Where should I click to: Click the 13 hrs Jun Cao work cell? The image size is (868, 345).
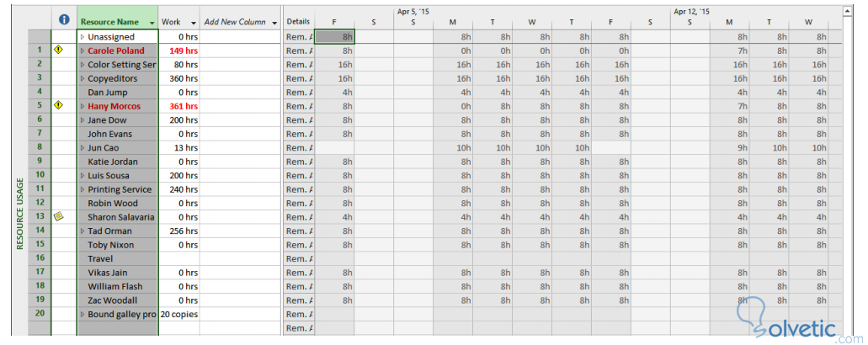click(x=178, y=147)
